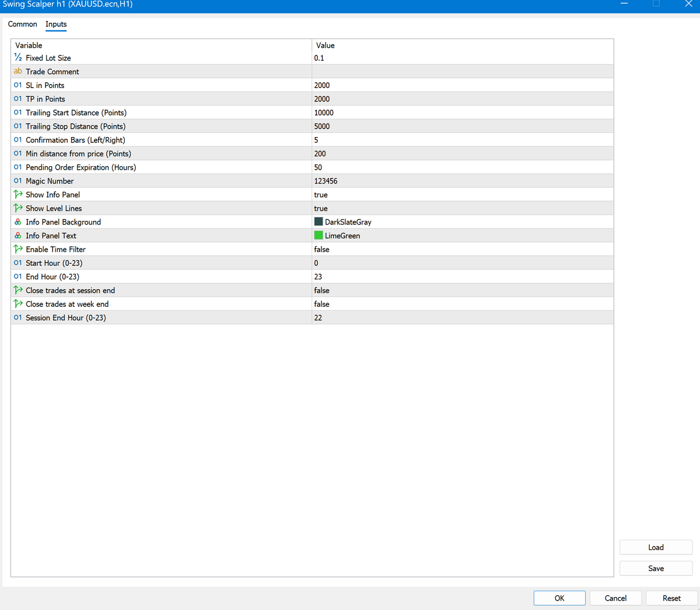Click the boolean icon beside Enable Time Filter

tap(18, 249)
